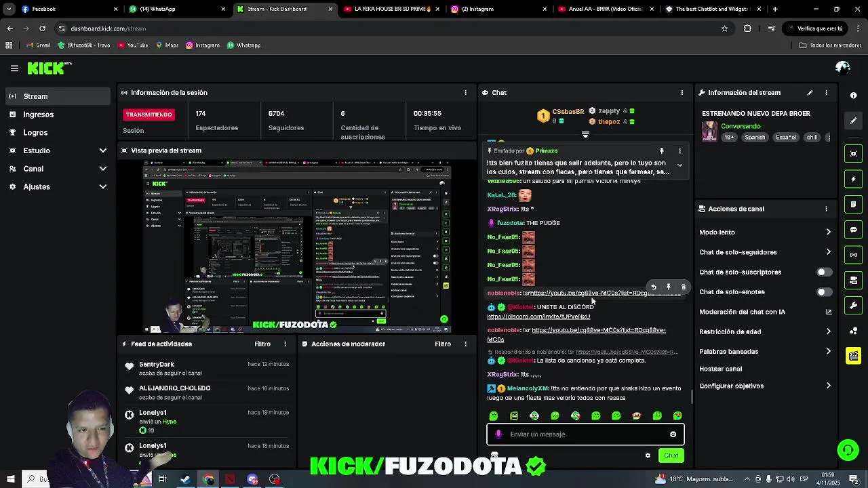Delete the hovered noblenoble message
The width and height of the screenshot is (868, 488).
[x=684, y=287]
